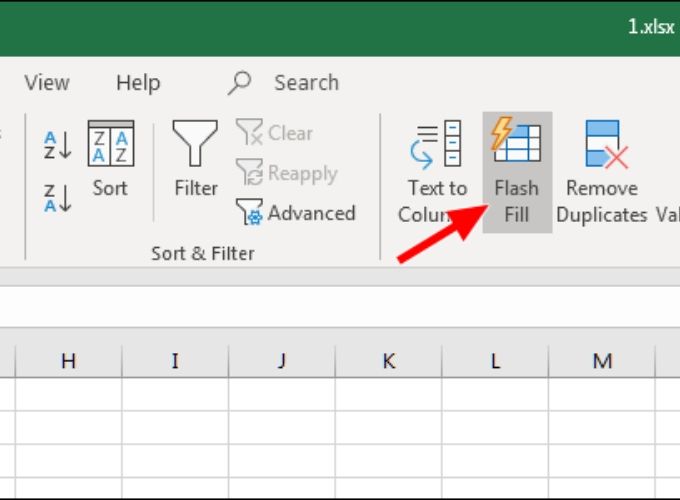Image resolution: width=680 pixels, height=500 pixels.
Task: Sort ascending A to Z
Action: coord(58,145)
